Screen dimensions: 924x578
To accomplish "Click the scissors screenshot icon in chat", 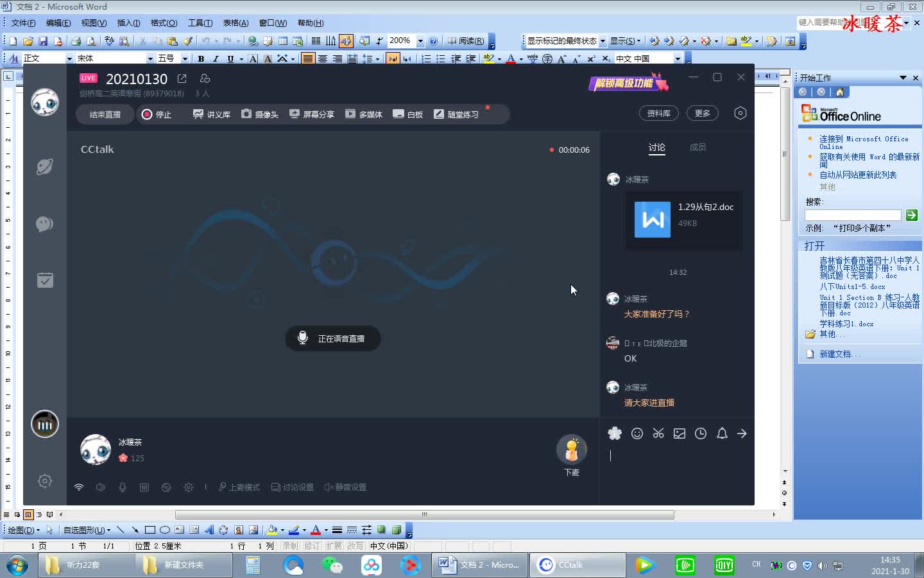I will [x=658, y=433].
